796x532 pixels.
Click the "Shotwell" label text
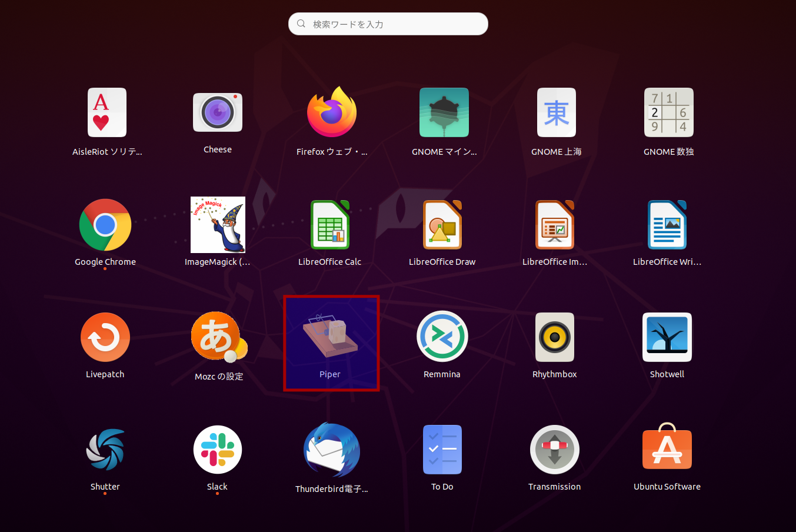click(x=667, y=374)
